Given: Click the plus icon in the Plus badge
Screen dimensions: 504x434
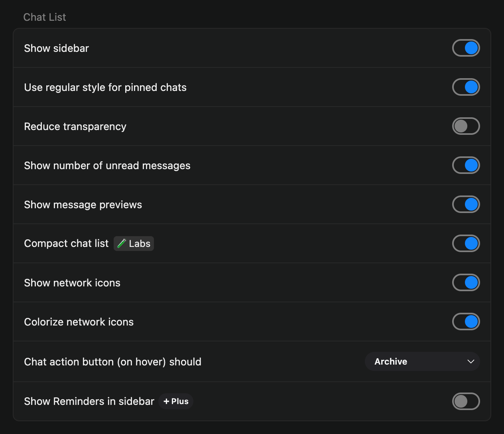Looking at the screenshot, I should 166,401.
